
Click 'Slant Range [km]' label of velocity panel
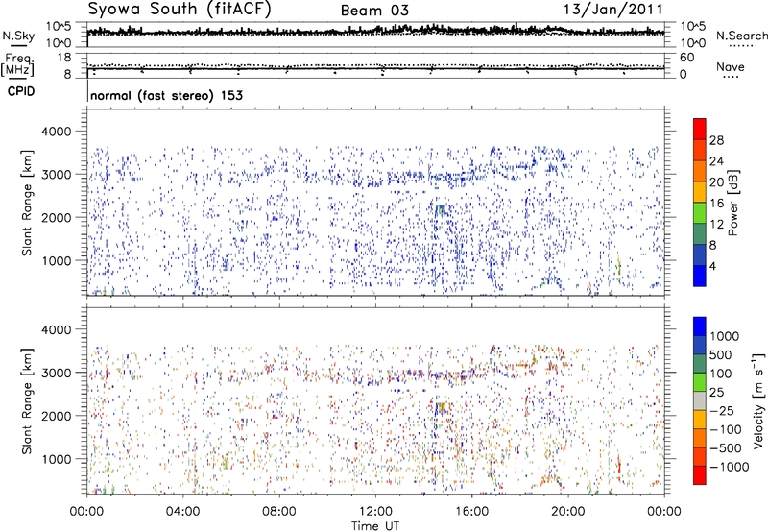click(27, 400)
